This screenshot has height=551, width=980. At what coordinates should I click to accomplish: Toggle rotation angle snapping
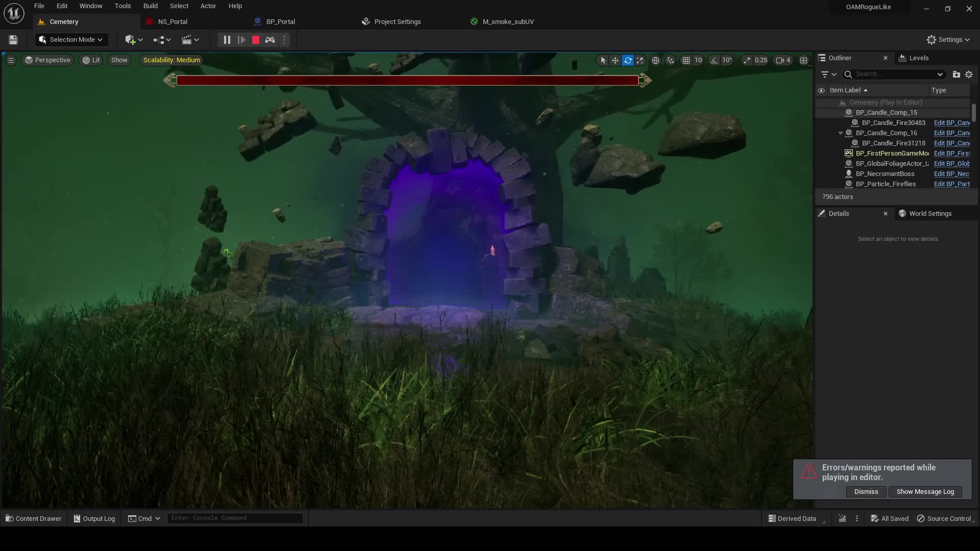pos(714,60)
